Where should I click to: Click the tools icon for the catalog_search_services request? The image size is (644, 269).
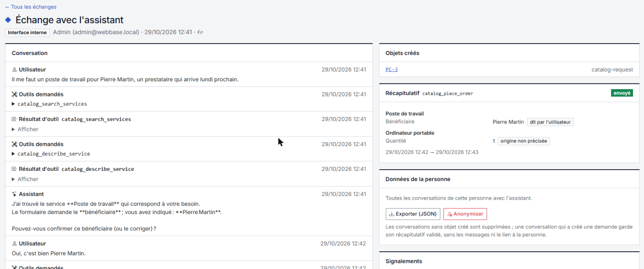pos(14,94)
